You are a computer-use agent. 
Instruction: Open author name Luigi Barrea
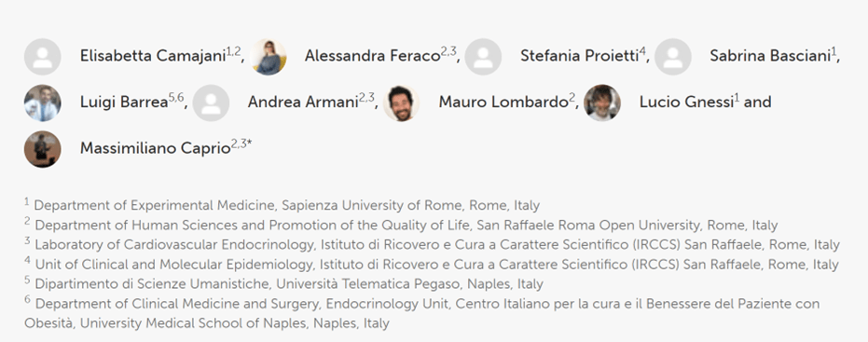tap(124, 103)
